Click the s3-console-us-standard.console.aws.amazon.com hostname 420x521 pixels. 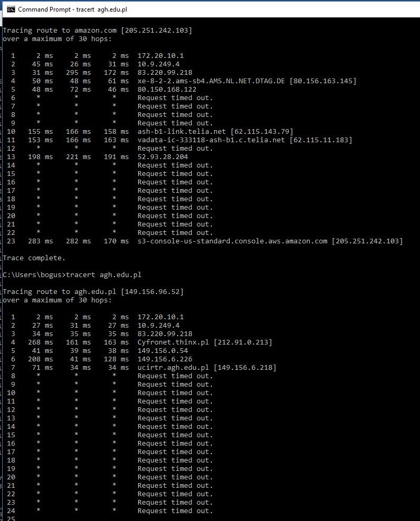pos(232,241)
